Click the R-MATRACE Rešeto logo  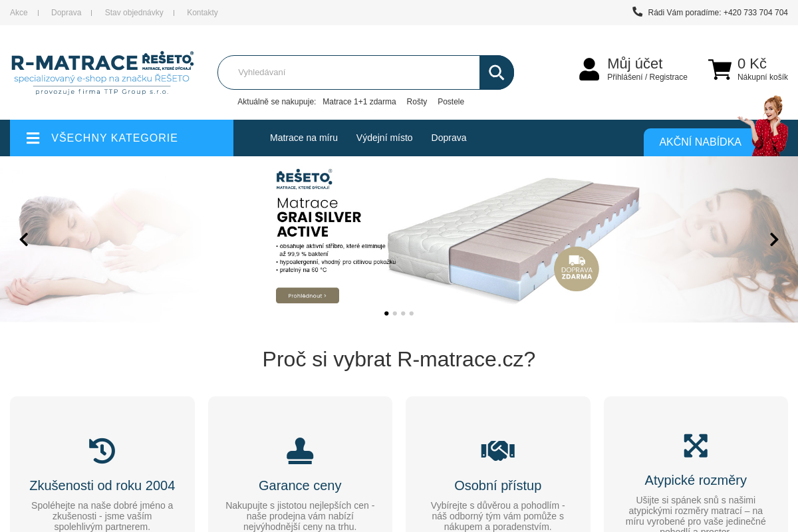(x=102, y=73)
